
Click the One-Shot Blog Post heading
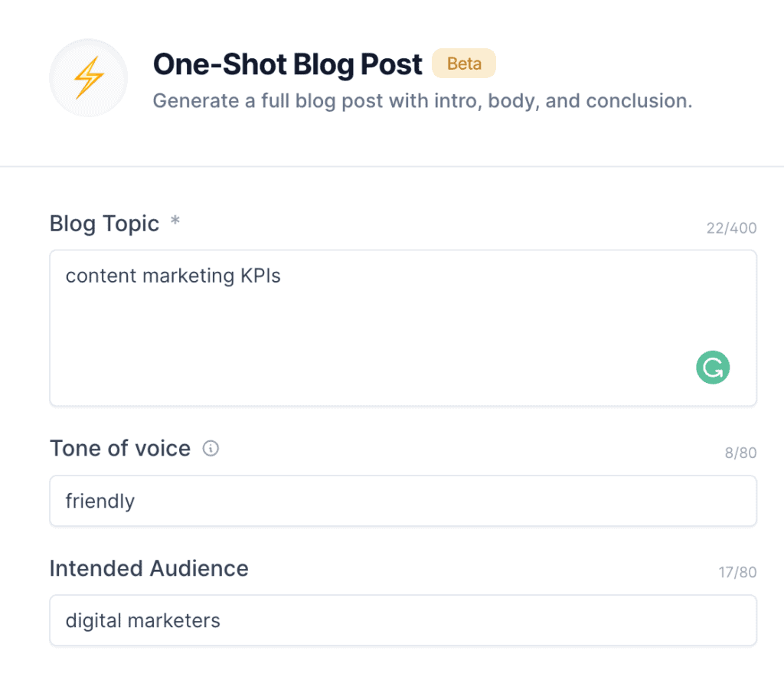[x=287, y=65]
